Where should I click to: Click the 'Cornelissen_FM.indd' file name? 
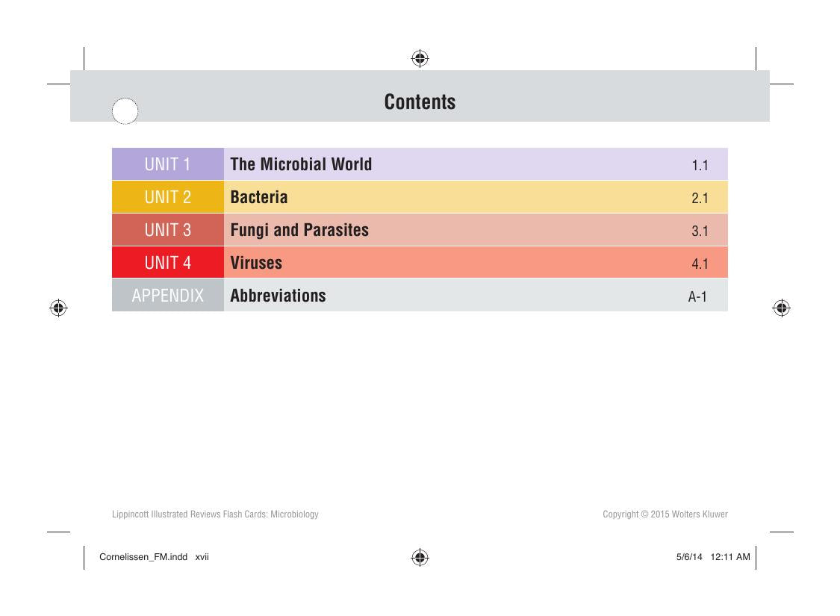(143, 557)
